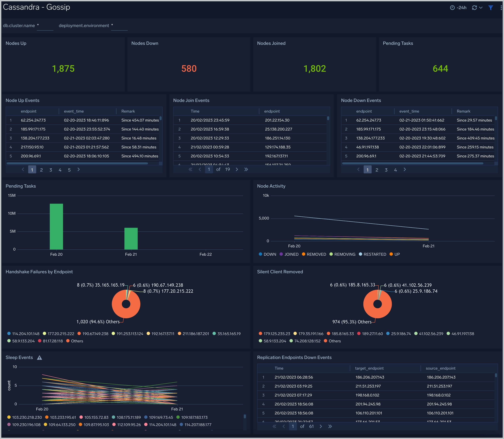
Task: Toggle Others in Handshake Failures legend
Action: [x=75, y=341]
